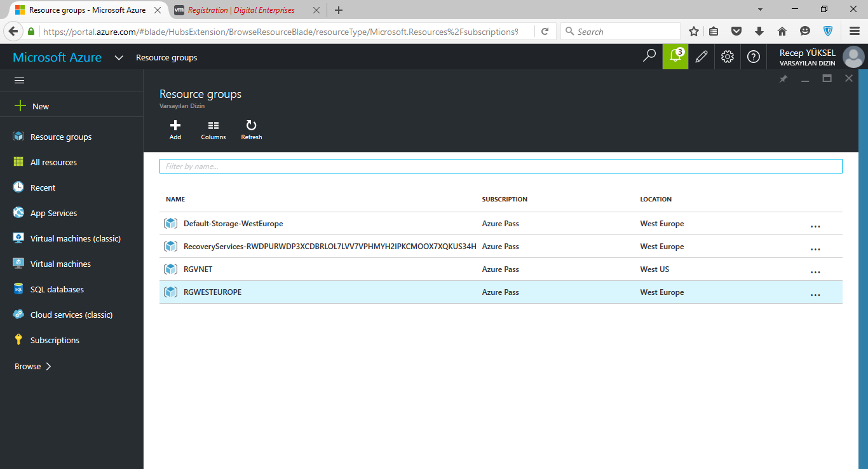
Task: Open the Columns chooser
Action: [x=214, y=130]
